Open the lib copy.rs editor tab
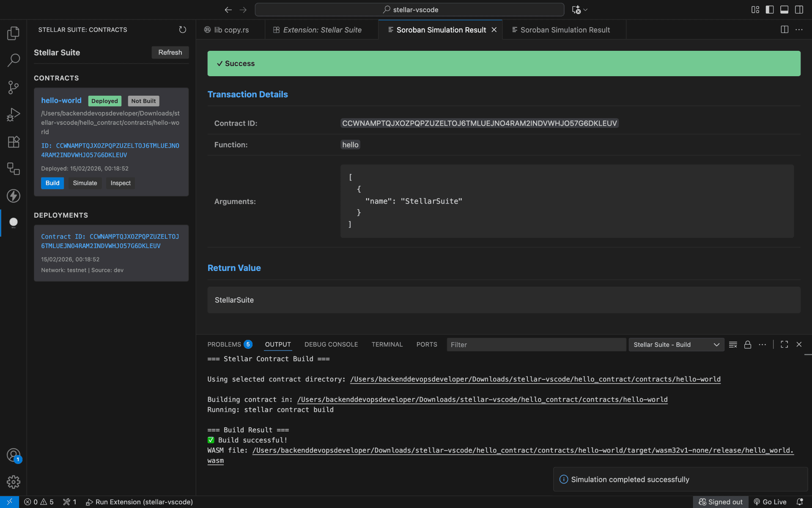This screenshot has height=508, width=812. pos(231,30)
